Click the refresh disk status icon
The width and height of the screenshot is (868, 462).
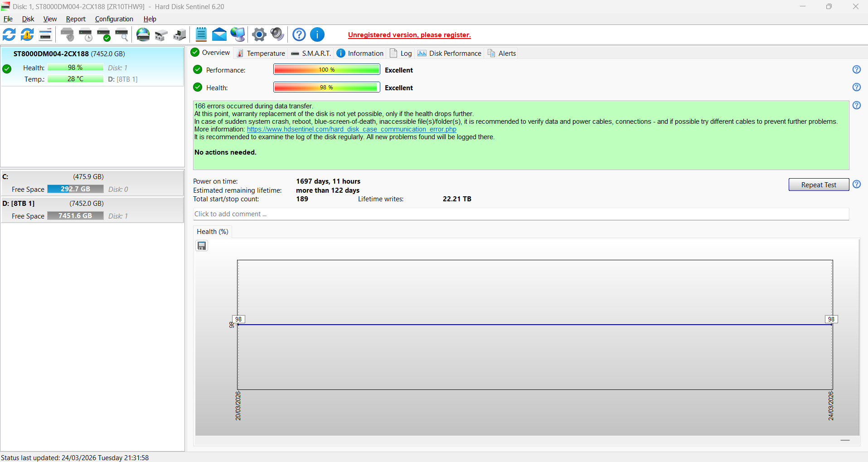tap(9, 34)
